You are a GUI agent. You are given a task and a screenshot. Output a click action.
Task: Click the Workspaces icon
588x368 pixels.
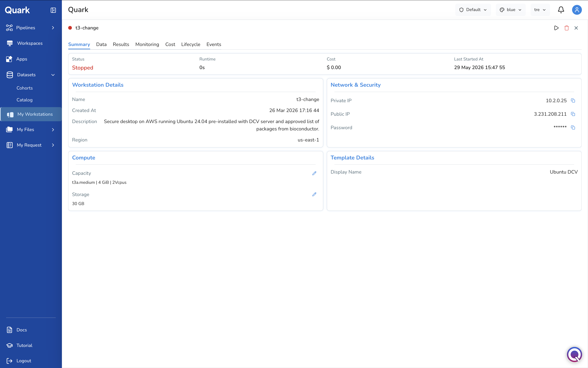tap(10, 43)
